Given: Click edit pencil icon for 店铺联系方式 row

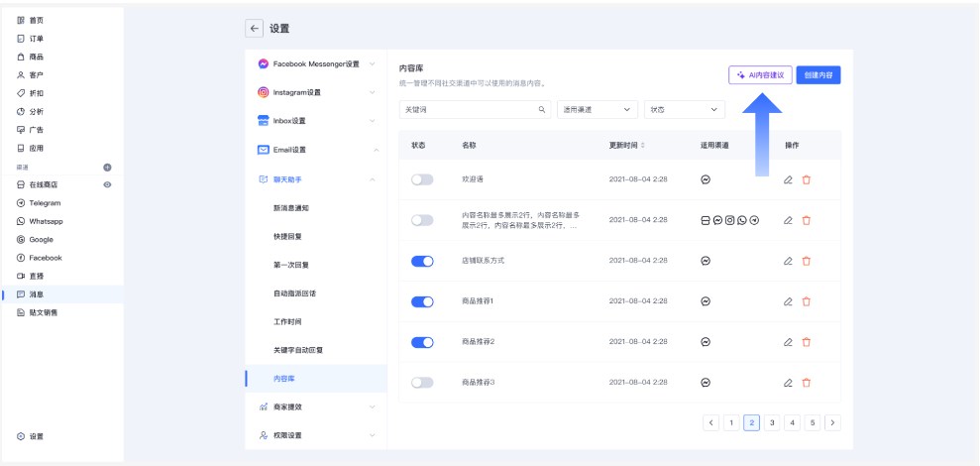Looking at the screenshot, I should 788,261.
